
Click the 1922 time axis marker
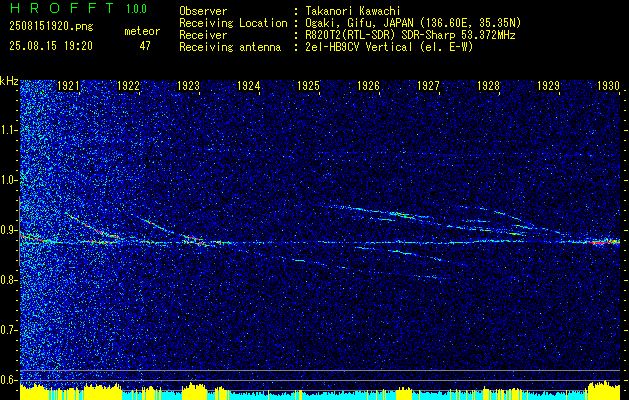tap(128, 86)
